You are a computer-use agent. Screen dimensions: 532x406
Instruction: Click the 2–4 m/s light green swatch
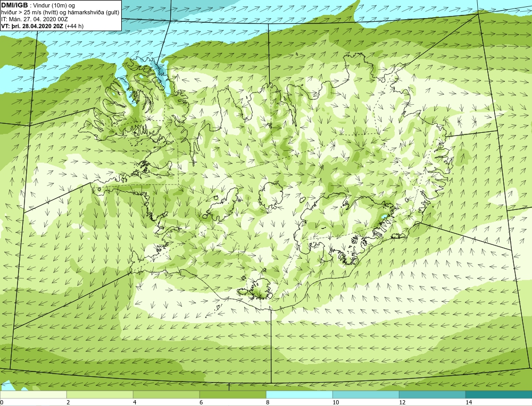[x=100, y=395]
